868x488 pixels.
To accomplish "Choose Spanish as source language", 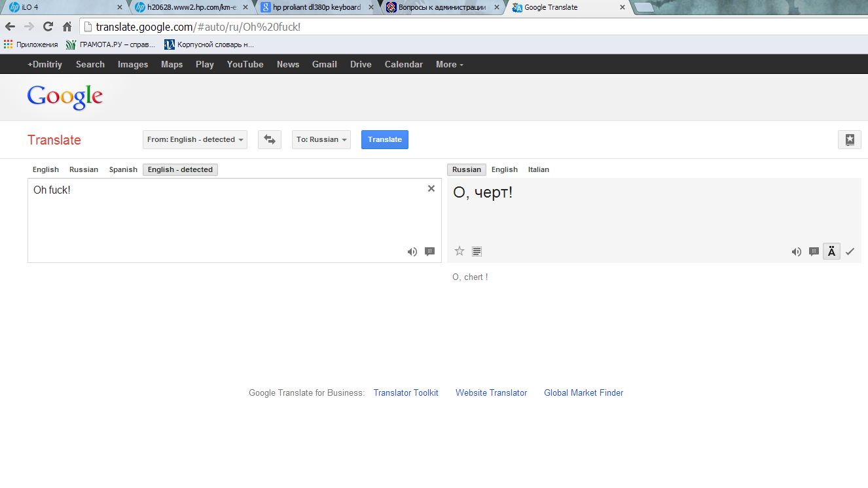I will click(123, 169).
